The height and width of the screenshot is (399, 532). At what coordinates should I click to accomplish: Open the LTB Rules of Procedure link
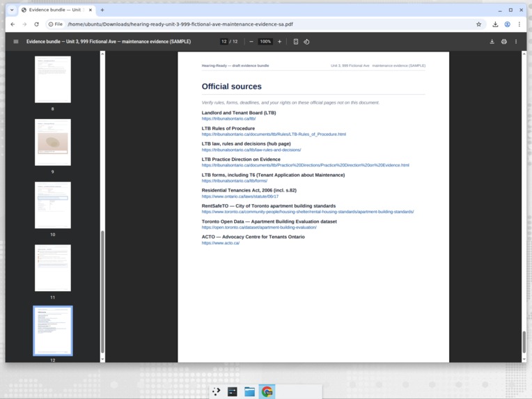(274, 134)
